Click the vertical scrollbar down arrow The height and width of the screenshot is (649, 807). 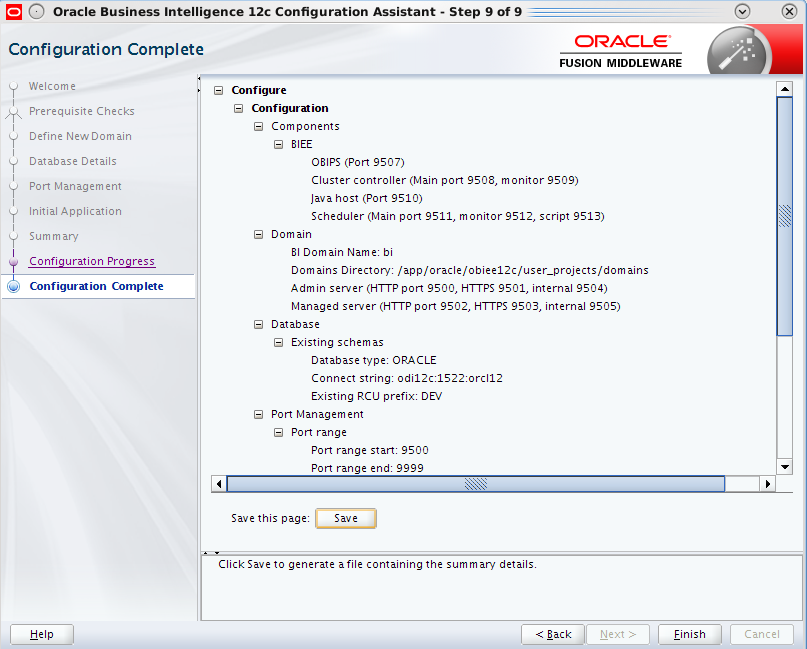tap(784, 467)
